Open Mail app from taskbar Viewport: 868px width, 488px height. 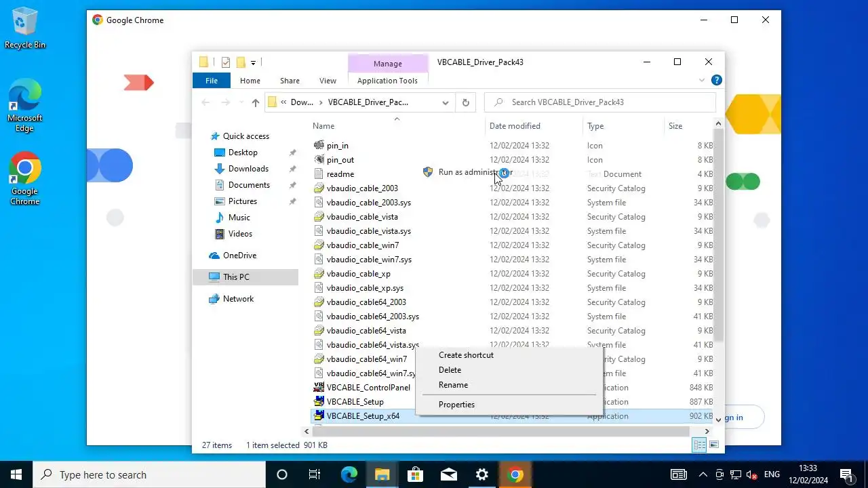tap(448, 474)
